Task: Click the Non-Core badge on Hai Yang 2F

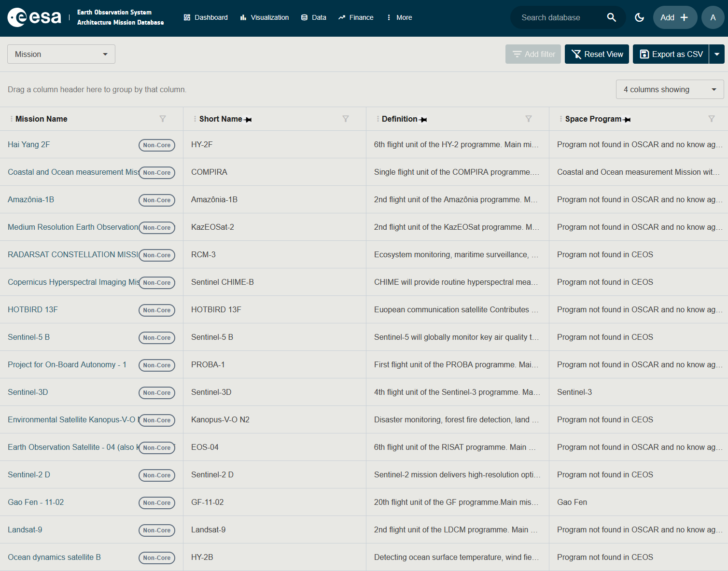Action: [x=157, y=145]
